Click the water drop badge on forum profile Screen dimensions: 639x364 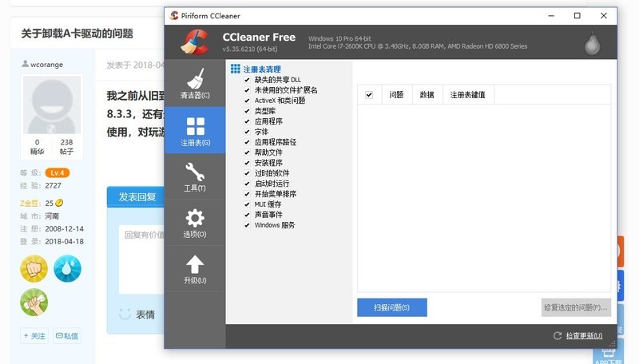[x=68, y=269]
